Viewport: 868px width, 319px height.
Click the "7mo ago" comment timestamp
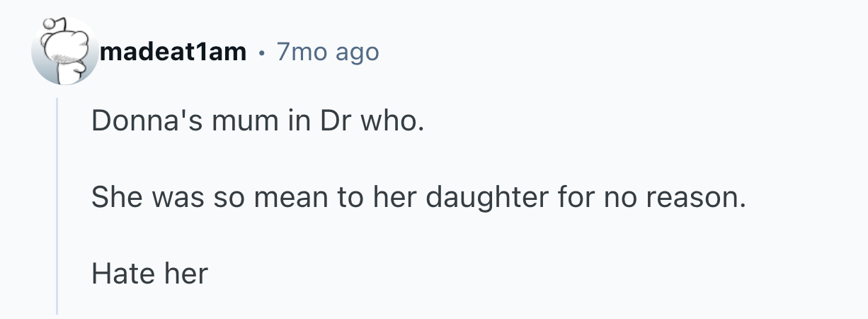(x=328, y=52)
